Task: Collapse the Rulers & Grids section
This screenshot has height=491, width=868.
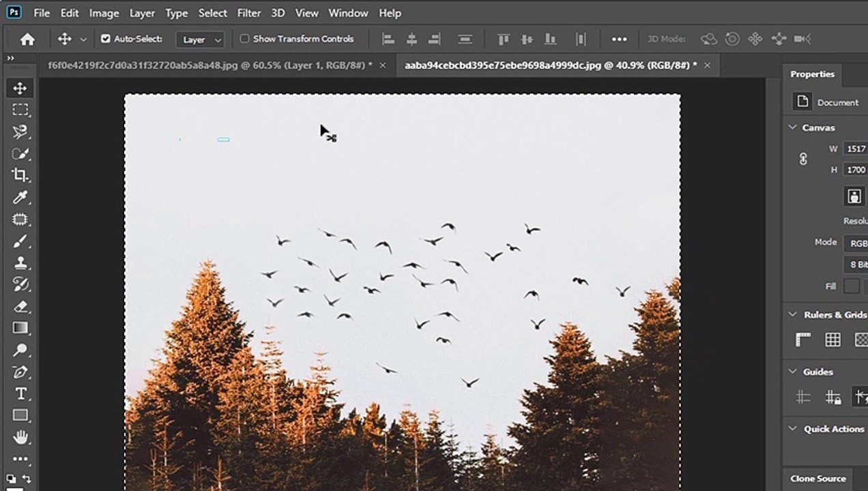Action: 792,314
